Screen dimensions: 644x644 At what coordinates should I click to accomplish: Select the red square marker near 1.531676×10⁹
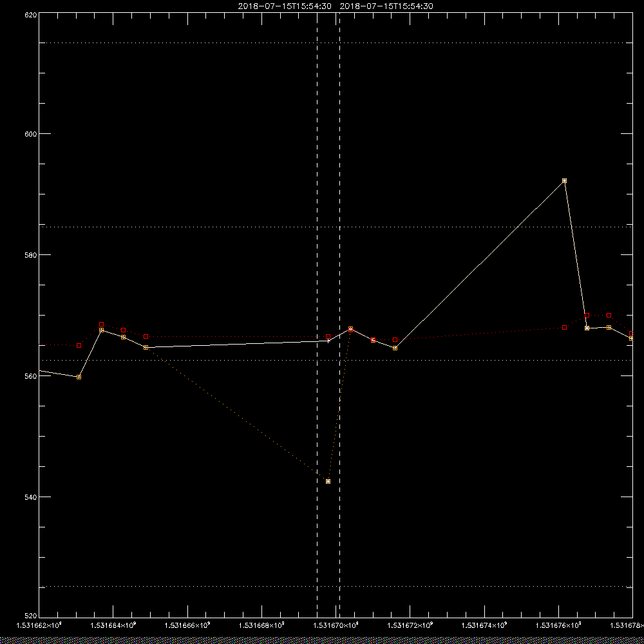click(x=564, y=328)
